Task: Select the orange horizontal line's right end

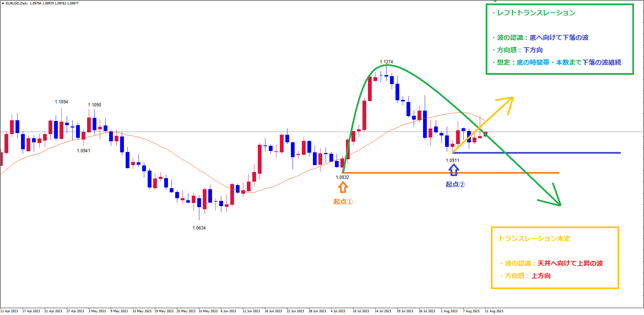Action: click(558, 173)
